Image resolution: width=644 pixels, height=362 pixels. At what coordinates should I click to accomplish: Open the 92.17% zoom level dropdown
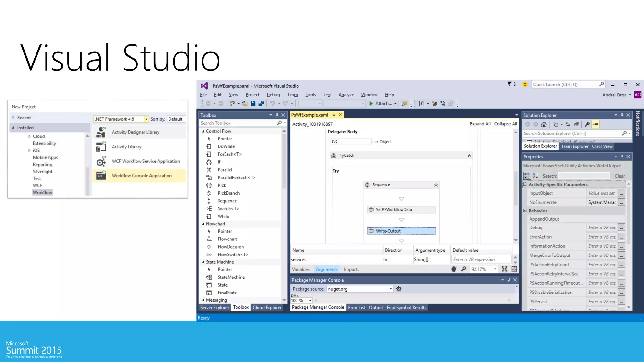[495, 269]
